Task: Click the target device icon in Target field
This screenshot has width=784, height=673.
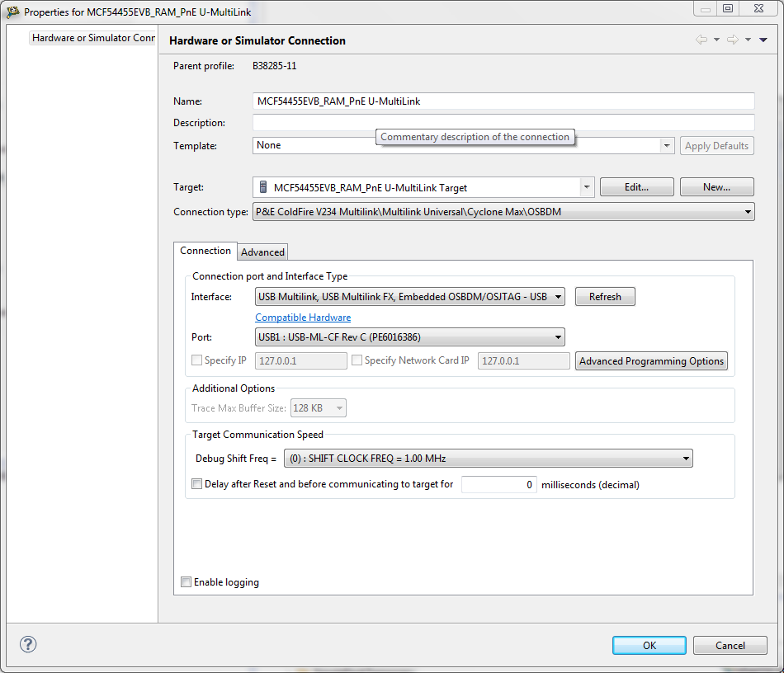Action: [x=263, y=187]
